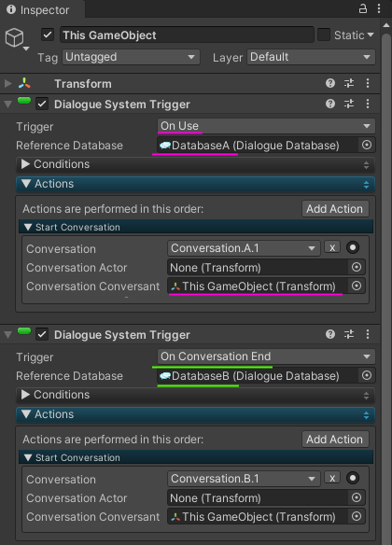Enable the Static checkbox
This screenshot has height=545, width=392.
324,35
